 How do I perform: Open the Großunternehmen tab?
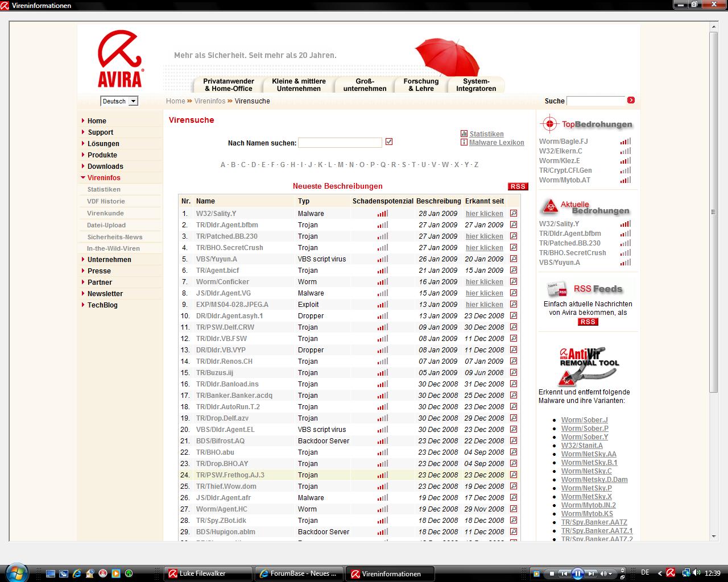(x=365, y=85)
